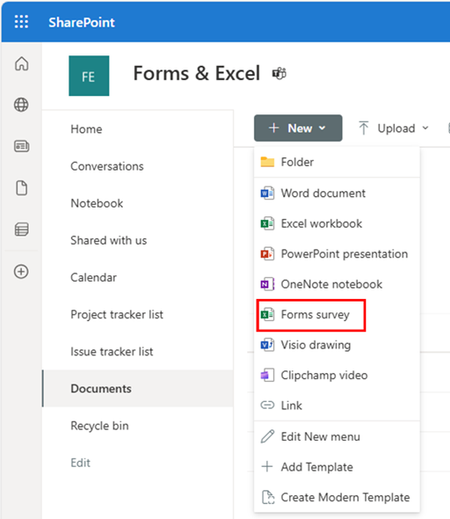Click the SharePoint header title

pos(82,22)
